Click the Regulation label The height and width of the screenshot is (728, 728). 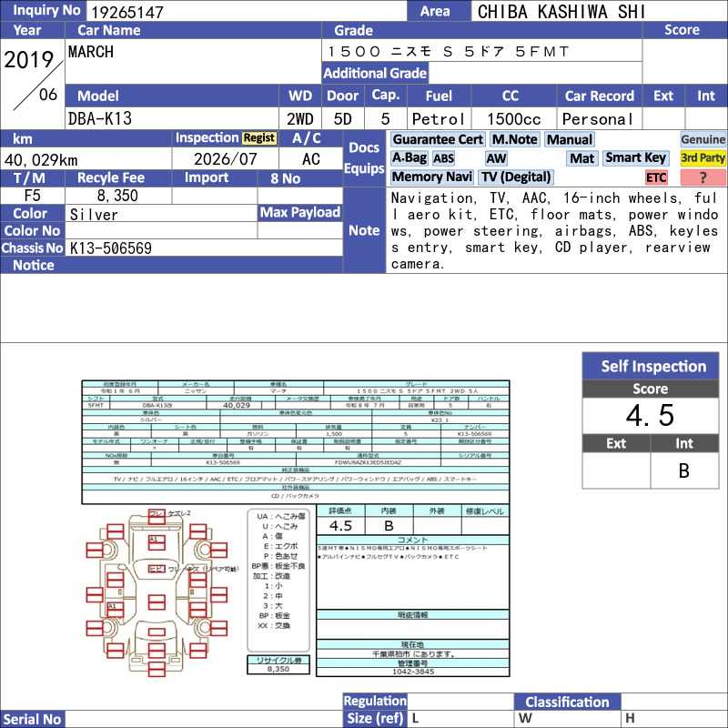coord(375,701)
